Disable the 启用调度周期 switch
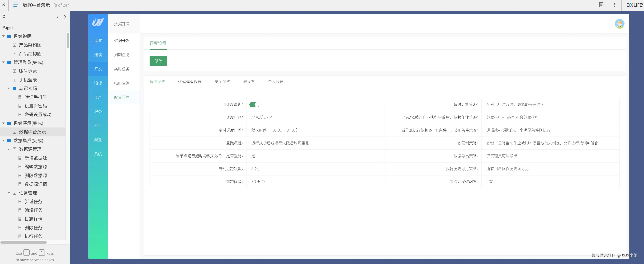Image resolution: width=644 pixels, height=264 pixels. click(255, 104)
